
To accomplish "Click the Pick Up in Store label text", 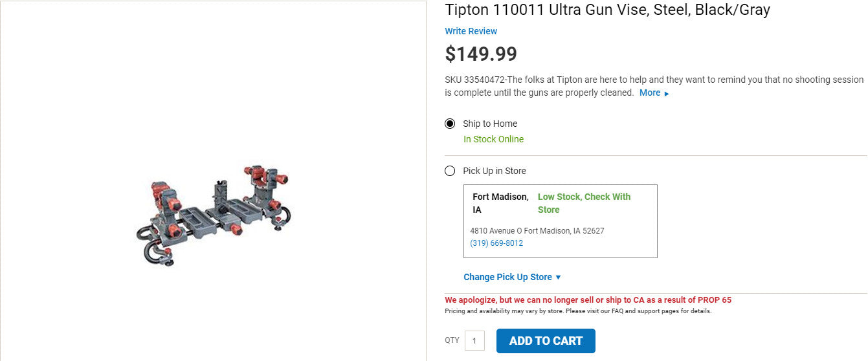I will coord(495,171).
